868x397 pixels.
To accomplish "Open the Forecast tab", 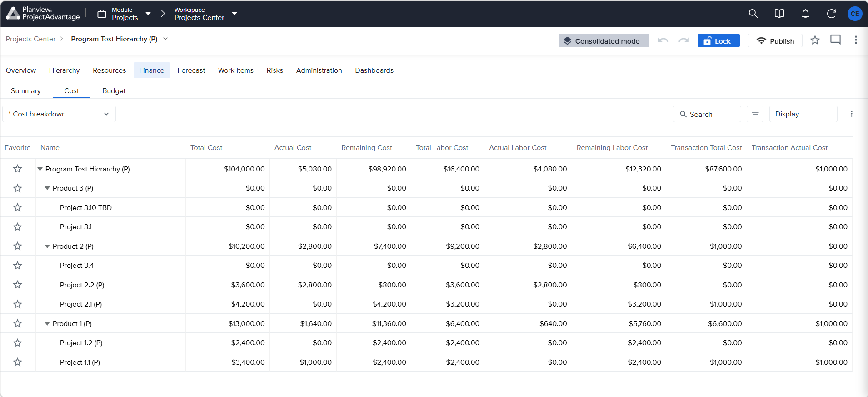I will 191,70.
